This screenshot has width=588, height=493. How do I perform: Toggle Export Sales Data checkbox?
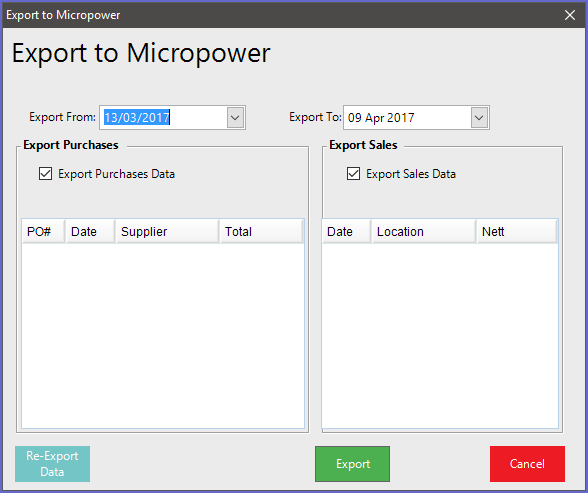pos(353,174)
